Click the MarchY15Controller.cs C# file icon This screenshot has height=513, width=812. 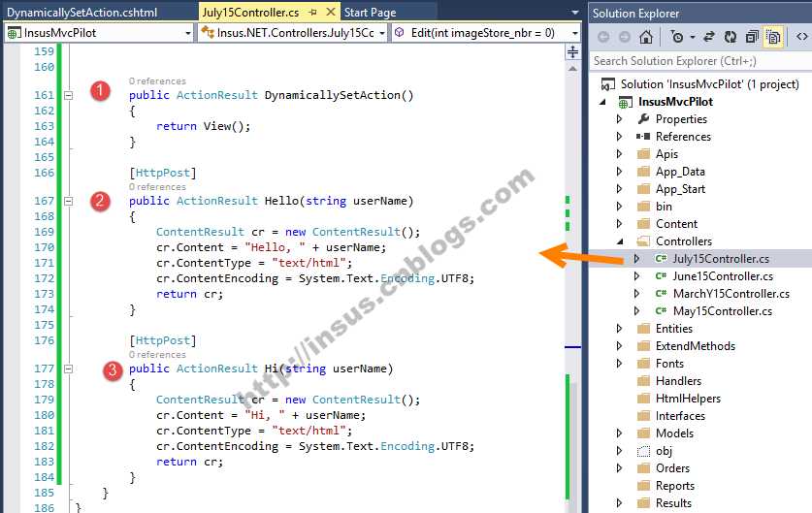tap(661, 294)
